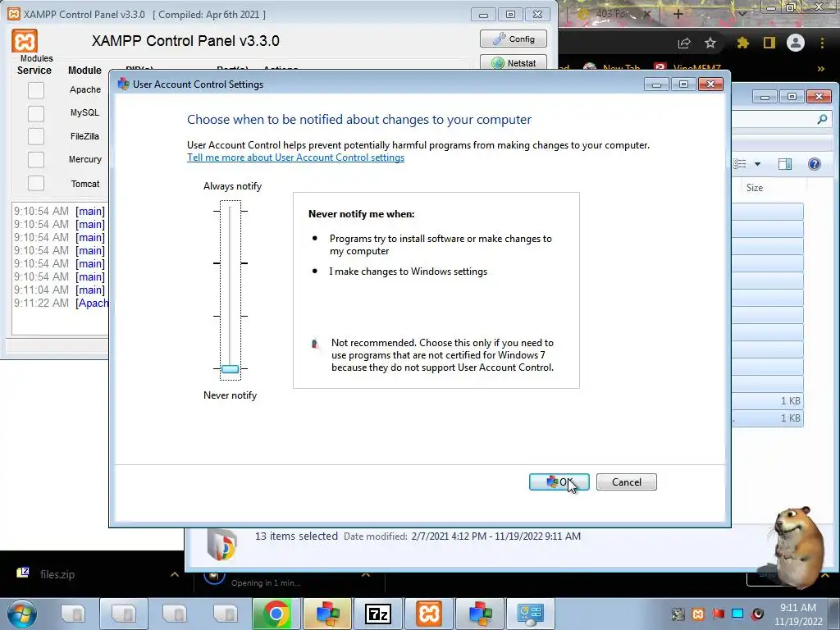
Task: Click the New Tab bookmark in Chrome
Action: pos(612,69)
